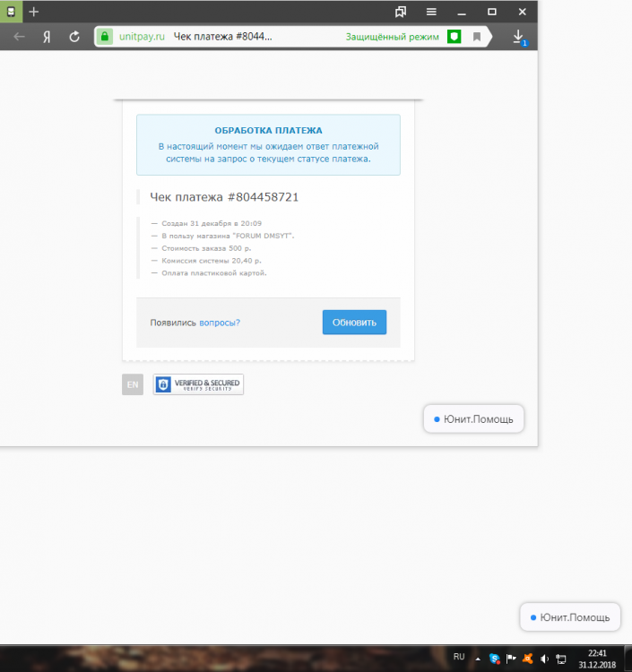
Task: Open the Юнит.Помощь chat inside browser window
Action: (473, 419)
